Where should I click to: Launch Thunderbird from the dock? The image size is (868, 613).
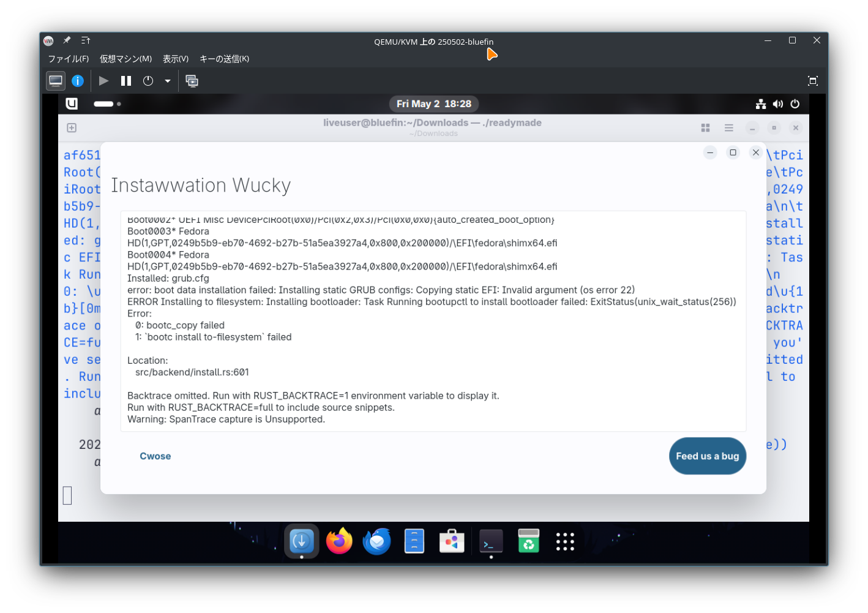pyautogui.click(x=376, y=541)
